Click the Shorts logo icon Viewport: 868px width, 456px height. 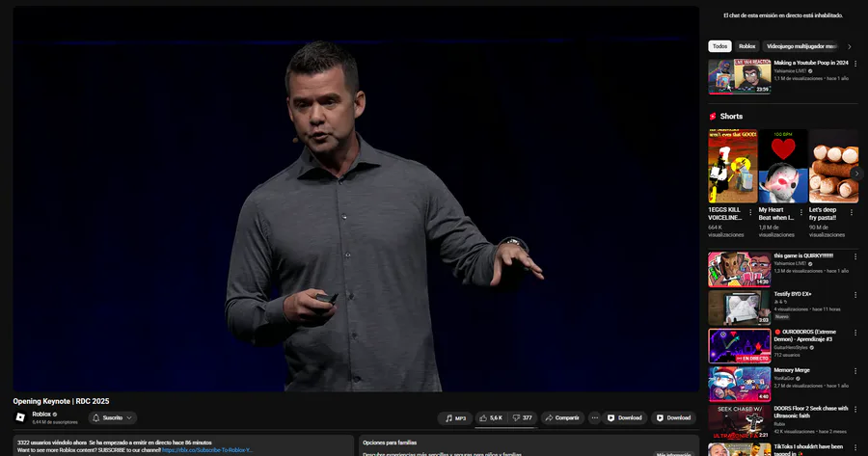(x=713, y=117)
